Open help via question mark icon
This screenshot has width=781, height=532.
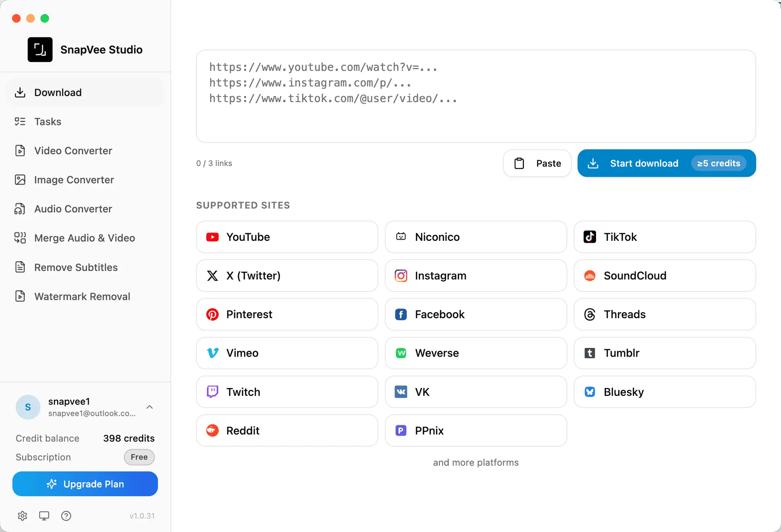[x=66, y=516]
